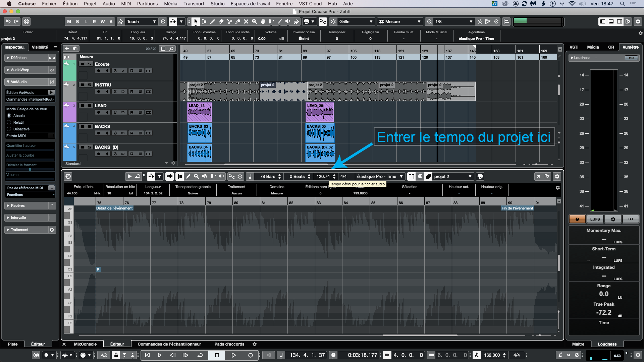Image resolution: width=644 pixels, height=362 pixels.
Task: Select the Zoom magnifier tool in main toolbar
Action: [254, 21]
